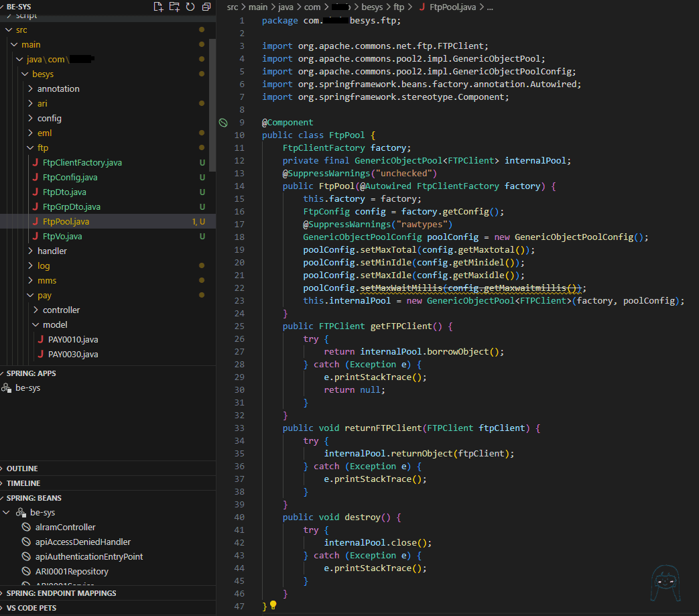Viewport: 699px width, 616px height.
Task: Click the lightbulb quick-fix icon on line 47
Action: pos(273,605)
